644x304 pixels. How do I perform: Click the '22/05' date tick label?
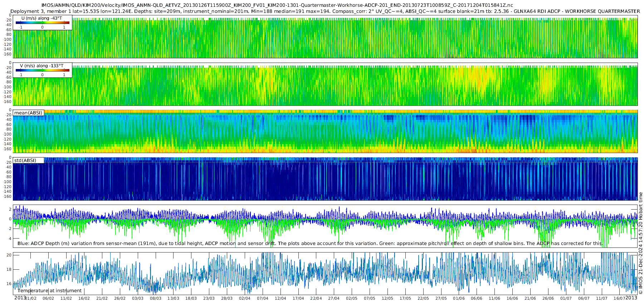423,298
